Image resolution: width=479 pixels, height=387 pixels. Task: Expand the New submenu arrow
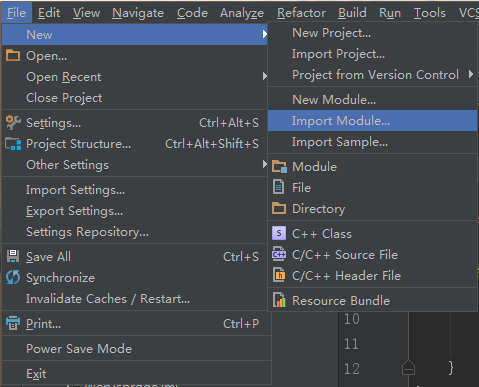pyautogui.click(x=264, y=34)
